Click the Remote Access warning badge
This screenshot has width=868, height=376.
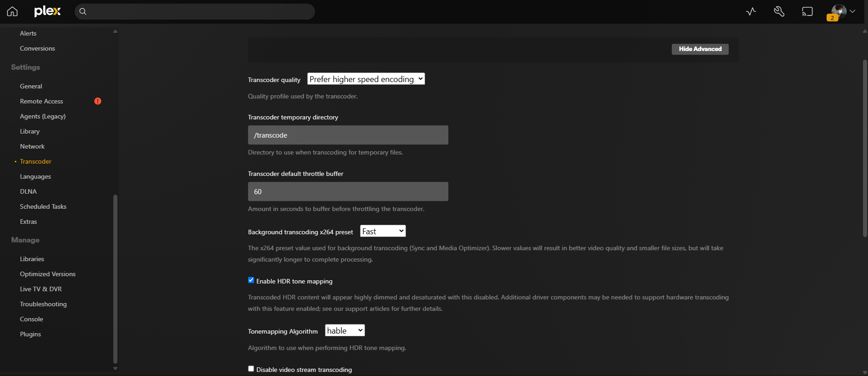point(98,101)
